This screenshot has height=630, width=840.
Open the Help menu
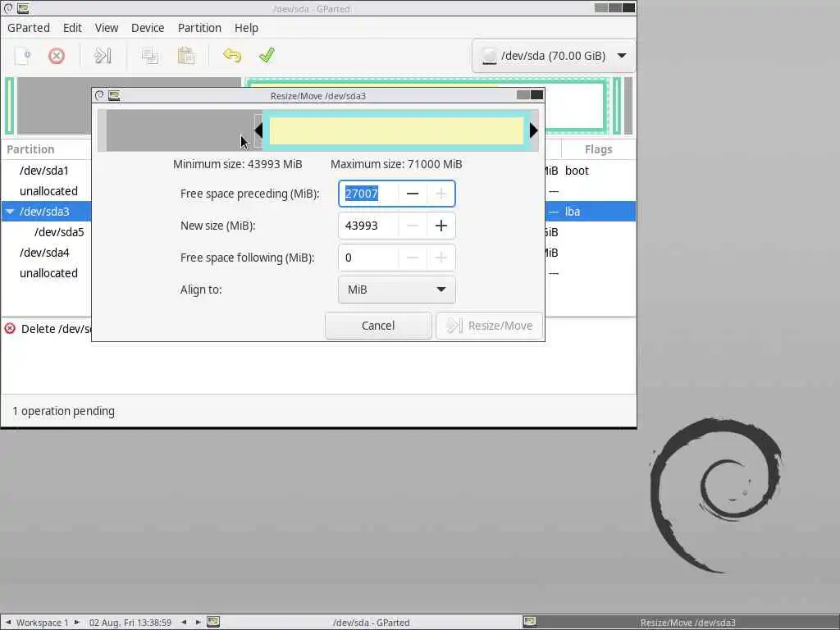pyautogui.click(x=246, y=28)
